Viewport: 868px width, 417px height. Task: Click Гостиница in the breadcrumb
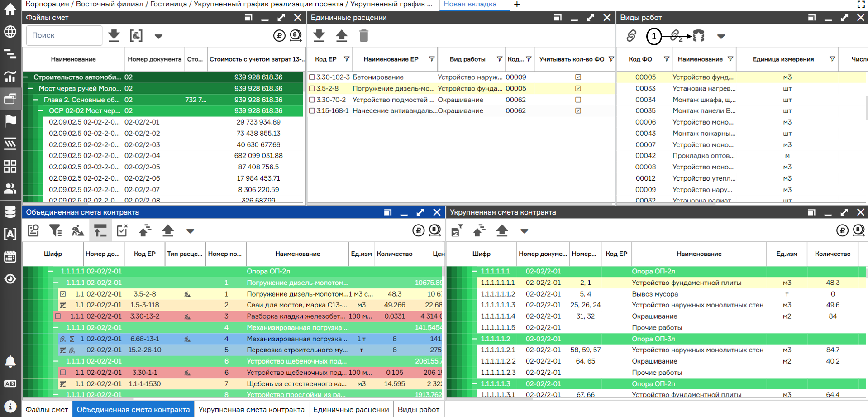coord(169,4)
